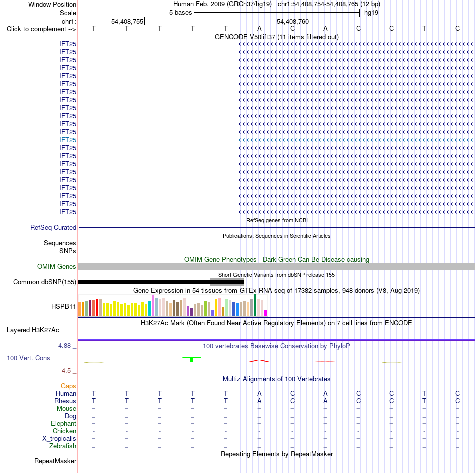Click the red PhyloP peak mark

[259, 361]
